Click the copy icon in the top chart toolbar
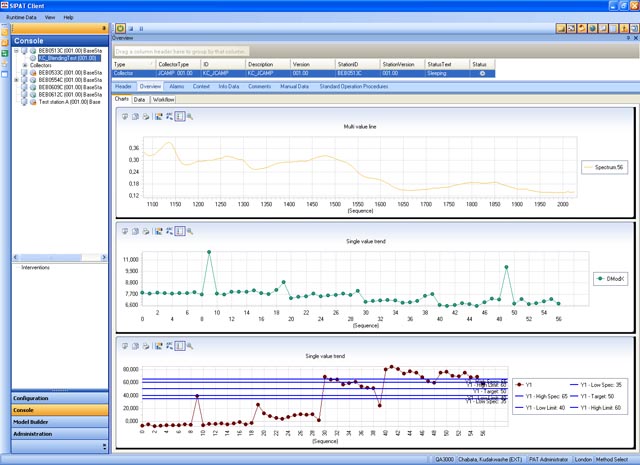Image resolution: width=640 pixels, height=465 pixels. 134,116
